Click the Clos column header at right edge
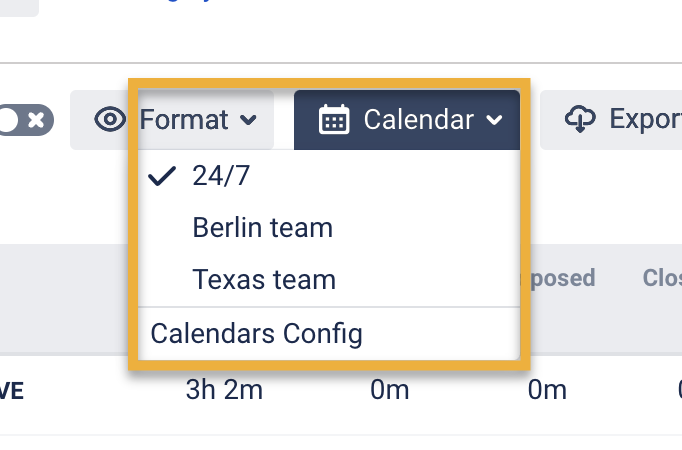 (x=661, y=277)
